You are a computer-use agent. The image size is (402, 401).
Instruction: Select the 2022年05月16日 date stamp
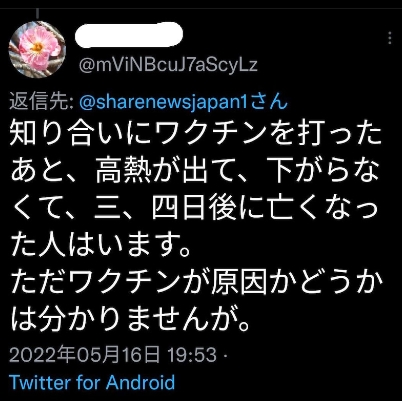click(84, 354)
